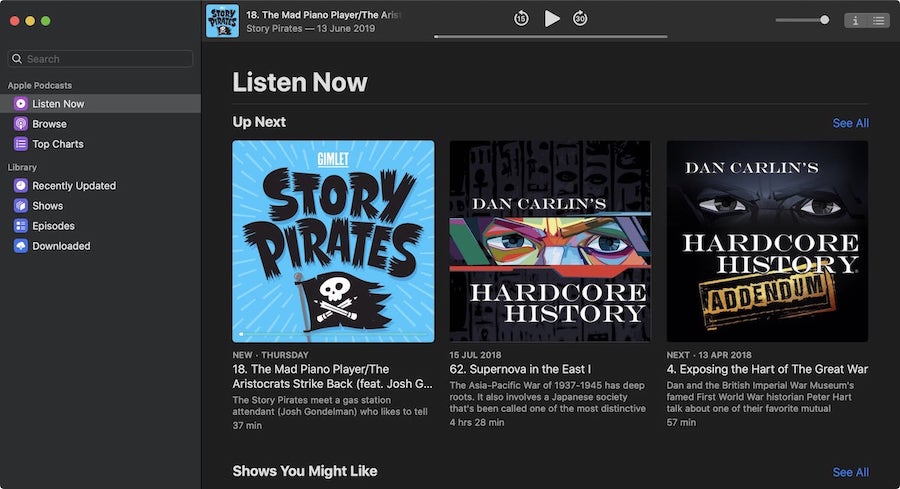Click the search magnifier icon

pos(17,59)
